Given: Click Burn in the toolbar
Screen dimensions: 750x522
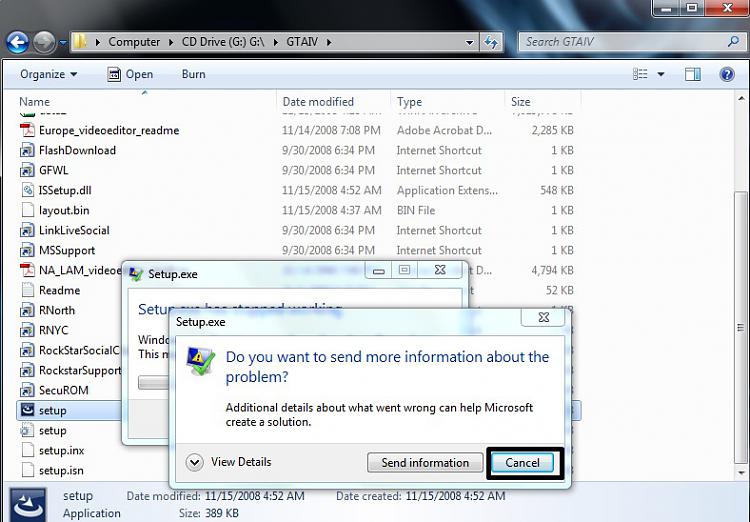Looking at the screenshot, I should 194,74.
